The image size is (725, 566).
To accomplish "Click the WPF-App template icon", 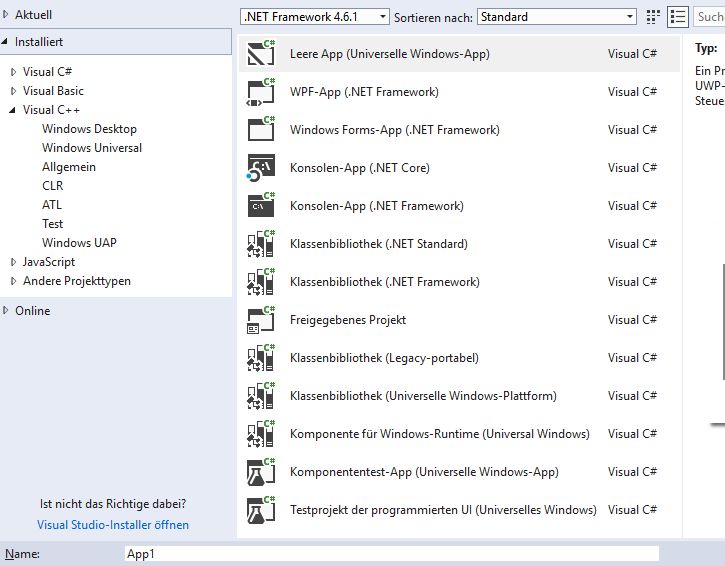I will coord(261,92).
